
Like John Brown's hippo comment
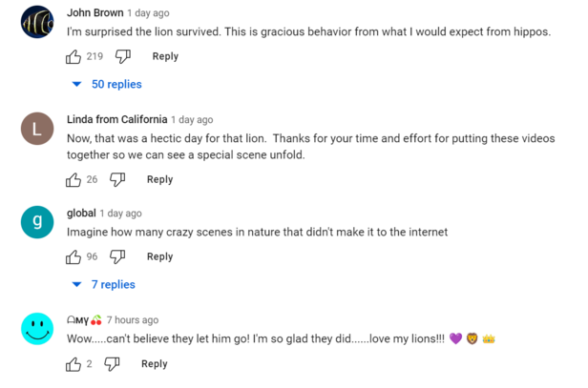73,56
